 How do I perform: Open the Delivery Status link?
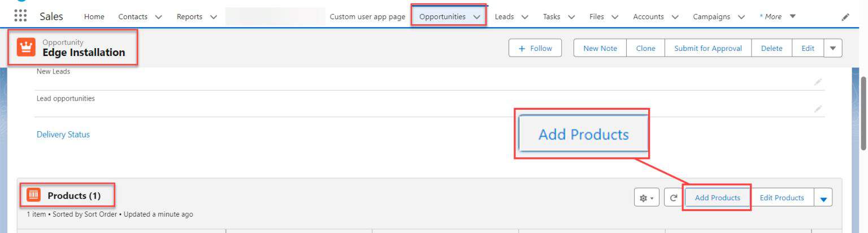click(x=63, y=135)
